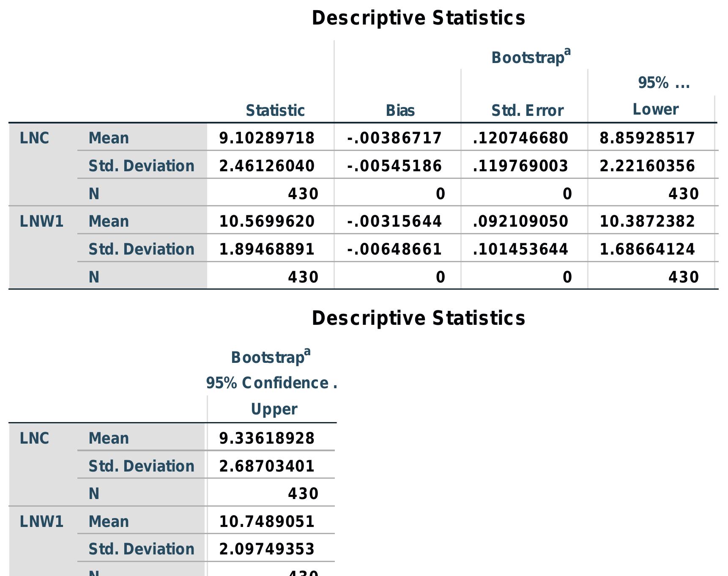Click the truncated 95% ... header
728x576 pixels.
(663, 83)
